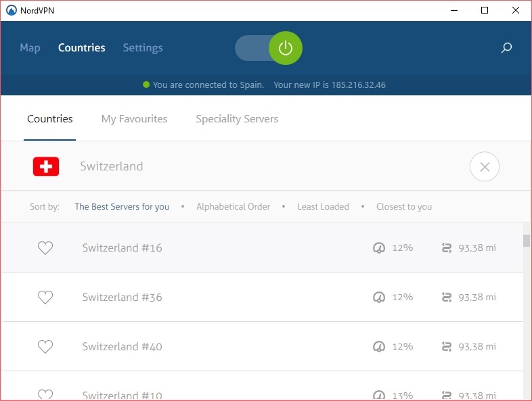Open the Speciality Servers tab
The height and width of the screenshot is (401, 532).
pyautogui.click(x=237, y=119)
